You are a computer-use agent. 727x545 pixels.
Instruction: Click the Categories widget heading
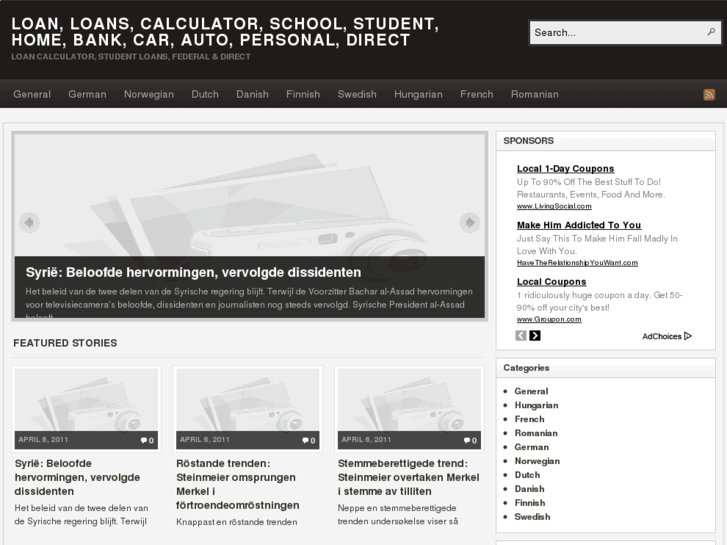526,368
